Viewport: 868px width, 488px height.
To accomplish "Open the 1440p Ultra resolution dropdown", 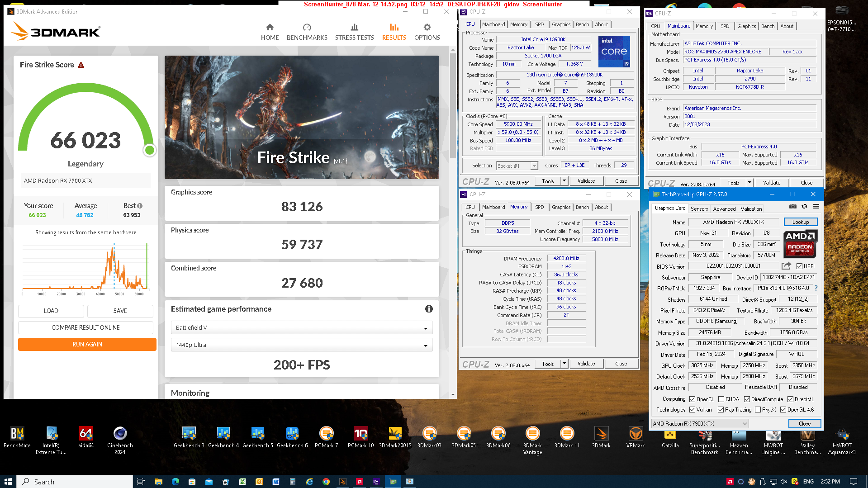I will 302,345.
